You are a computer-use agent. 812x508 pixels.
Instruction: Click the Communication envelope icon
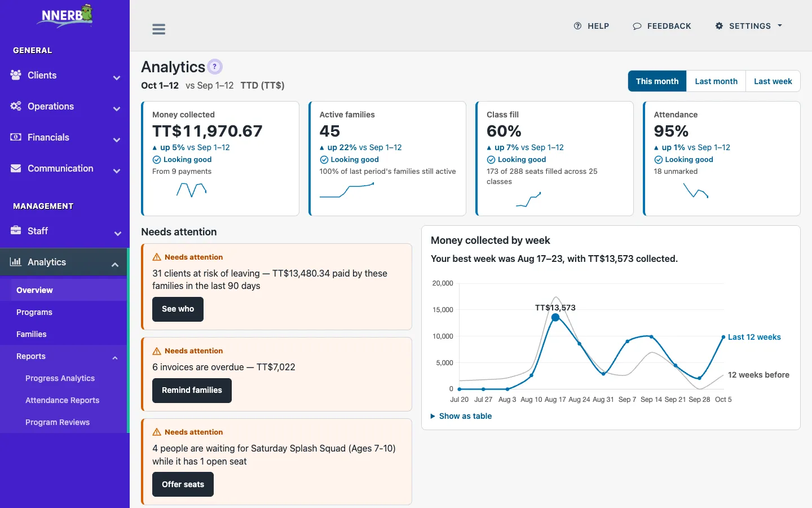point(16,168)
